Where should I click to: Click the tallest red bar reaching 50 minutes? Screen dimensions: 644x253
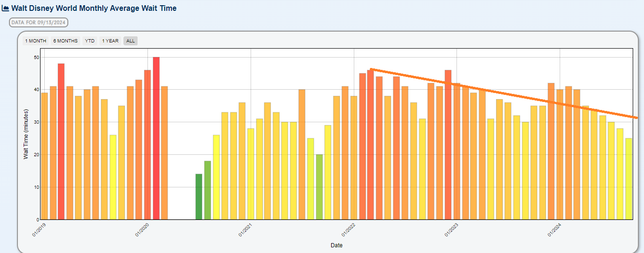tap(156, 138)
